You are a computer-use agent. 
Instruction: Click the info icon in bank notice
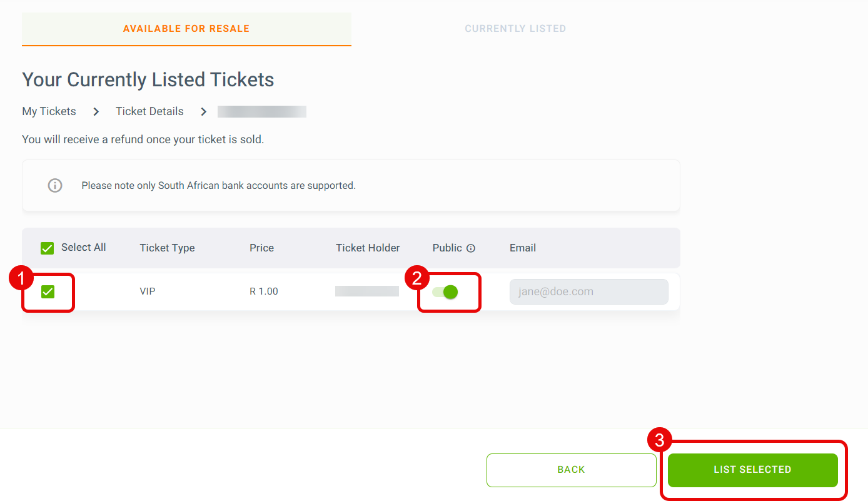click(55, 186)
